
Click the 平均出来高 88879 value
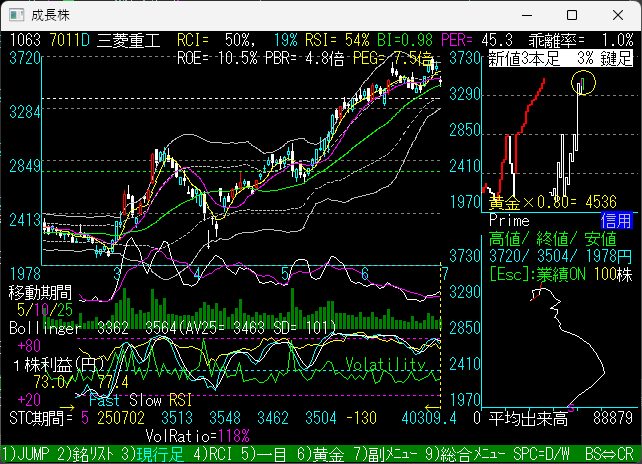point(561,419)
